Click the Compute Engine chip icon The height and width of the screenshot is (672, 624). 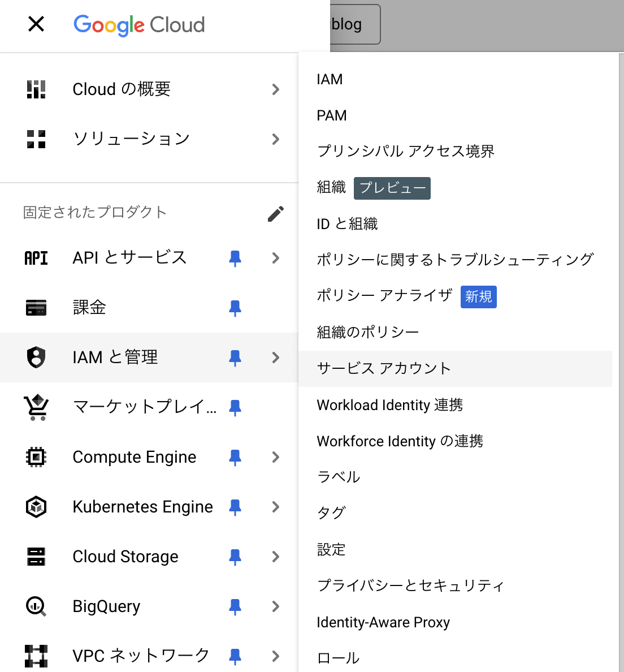[x=36, y=457]
